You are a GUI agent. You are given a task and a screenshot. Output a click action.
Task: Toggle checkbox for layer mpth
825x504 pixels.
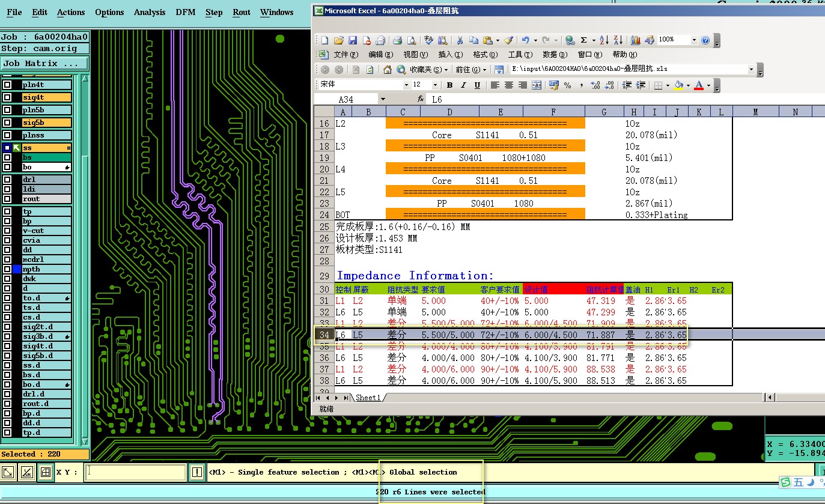coord(7,269)
